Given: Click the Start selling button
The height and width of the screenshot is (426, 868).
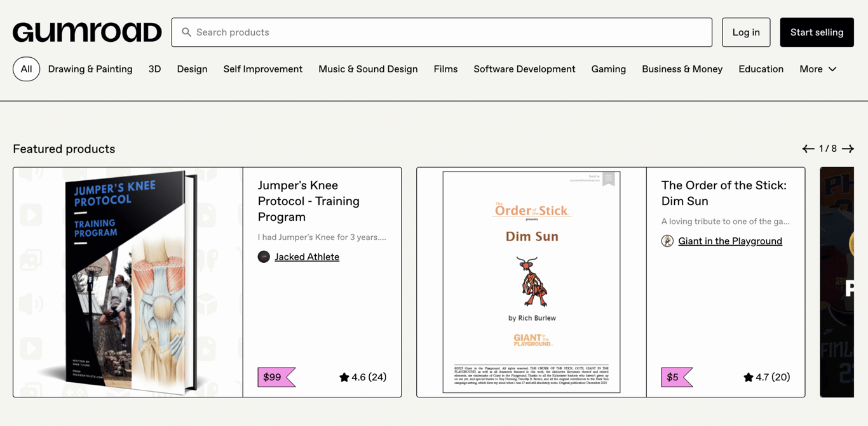Looking at the screenshot, I should (x=817, y=32).
